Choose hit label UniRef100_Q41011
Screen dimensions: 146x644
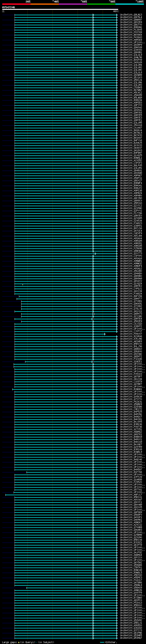click(x=131, y=311)
